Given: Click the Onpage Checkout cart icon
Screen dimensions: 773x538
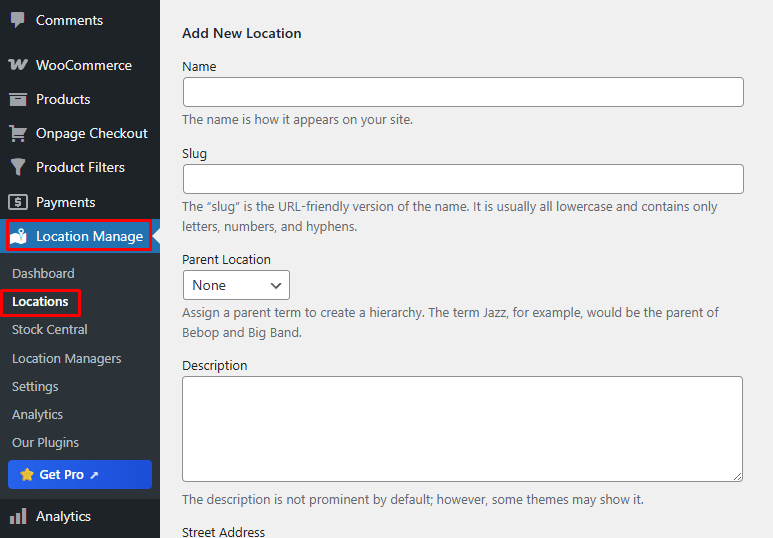Looking at the screenshot, I should [18, 133].
